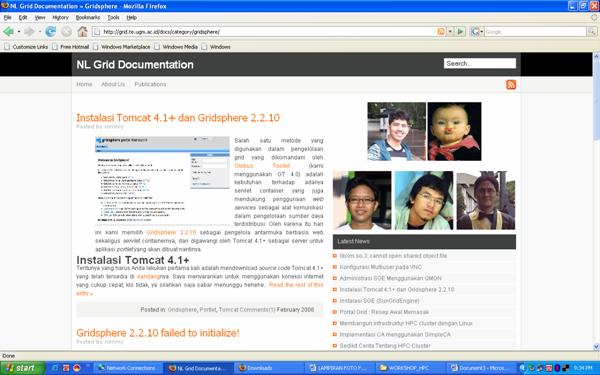The image size is (600, 375).
Task: Switch to the Downloads taskbar window
Action: coord(268,368)
